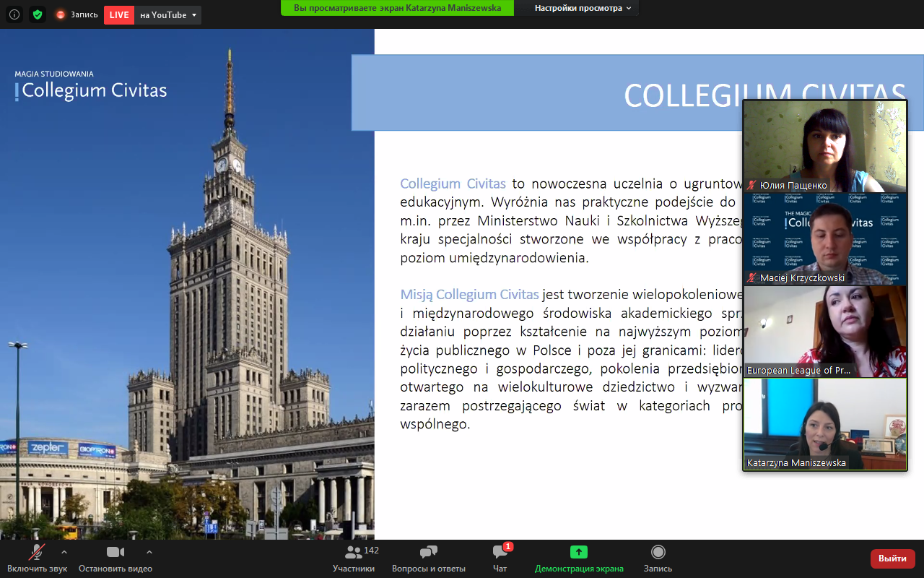Open the Участники participants panel

354,558
